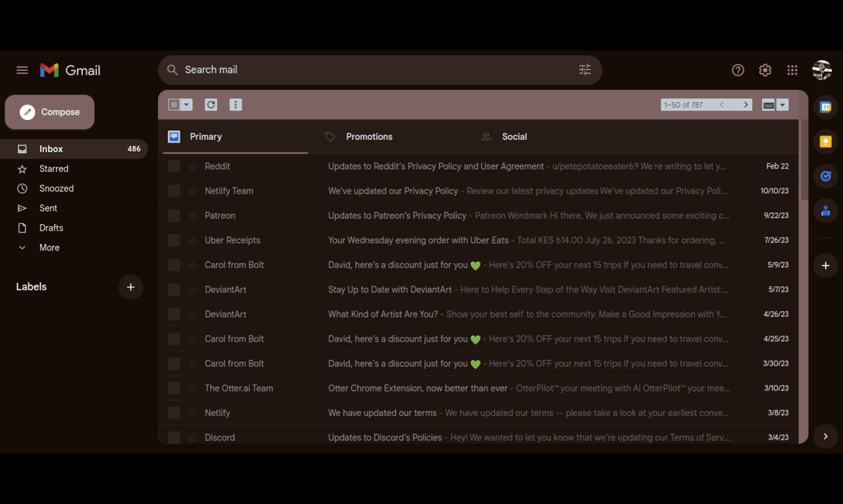Open 'What Kind of Artist Are You?' email

(x=478, y=314)
